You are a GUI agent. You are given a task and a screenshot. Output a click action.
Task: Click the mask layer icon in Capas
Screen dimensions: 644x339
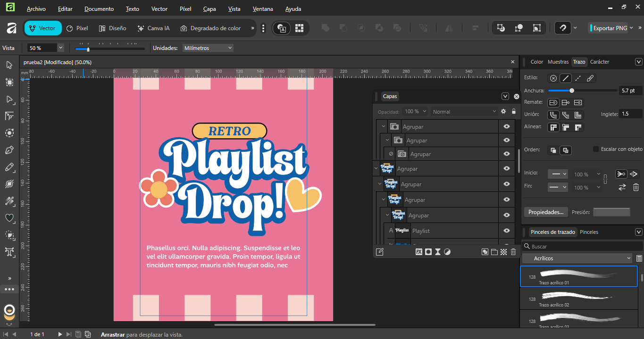(428, 252)
